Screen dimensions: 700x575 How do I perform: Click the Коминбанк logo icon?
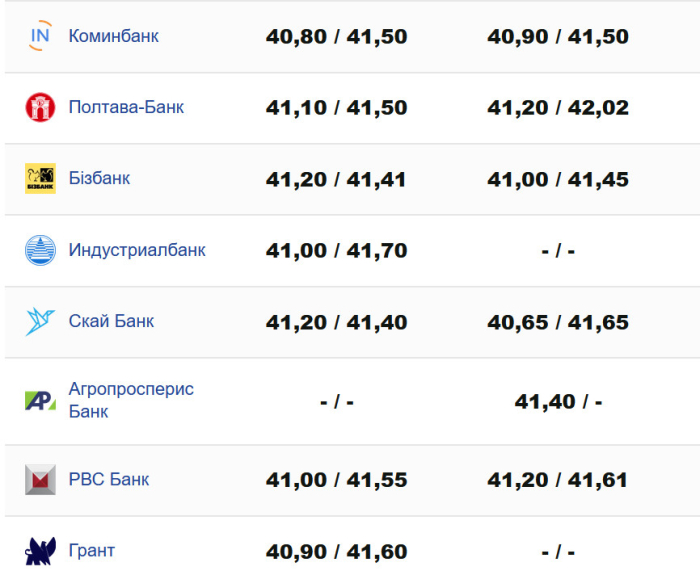40,36
